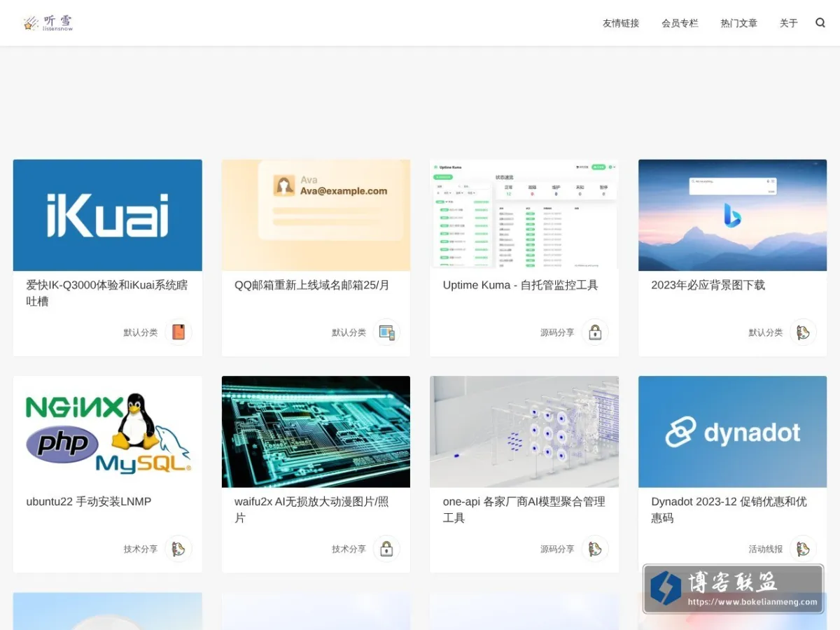Image resolution: width=840 pixels, height=630 pixels.
Task: Click the glowing circuit board thumbnail
Action: coord(316,432)
